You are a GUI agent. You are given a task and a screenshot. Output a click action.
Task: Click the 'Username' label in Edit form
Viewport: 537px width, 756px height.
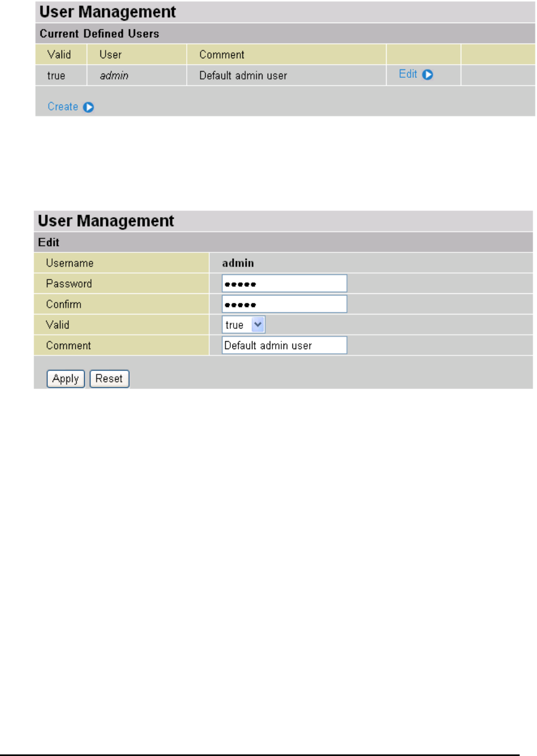[x=70, y=263]
